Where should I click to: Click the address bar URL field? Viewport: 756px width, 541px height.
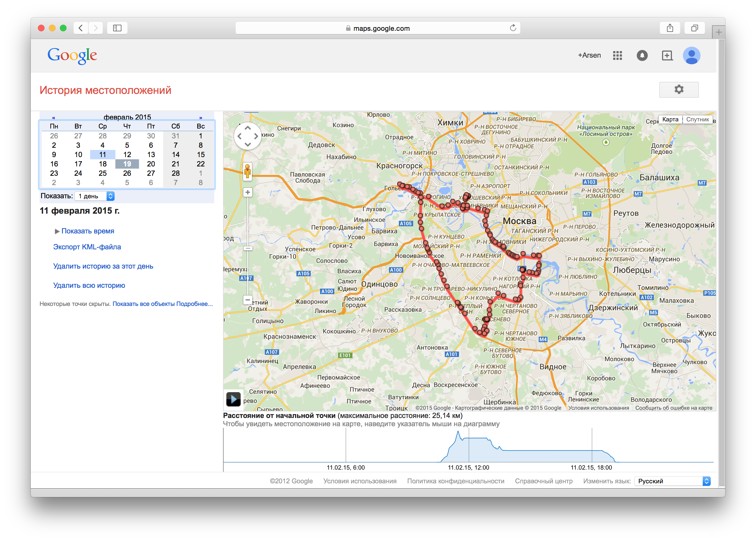point(377,28)
